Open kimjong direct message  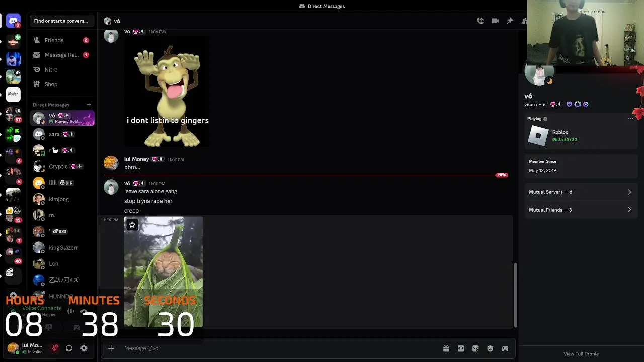[x=62, y=199]
